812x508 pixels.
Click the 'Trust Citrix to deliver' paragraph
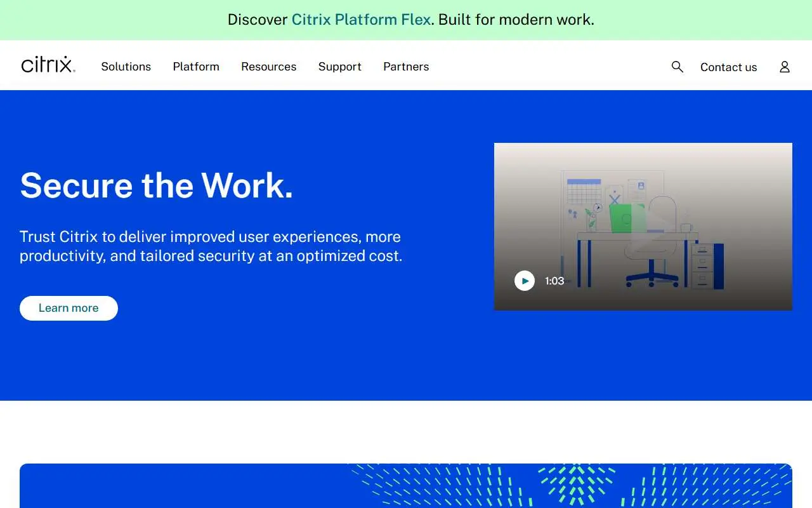click(211, 246)
